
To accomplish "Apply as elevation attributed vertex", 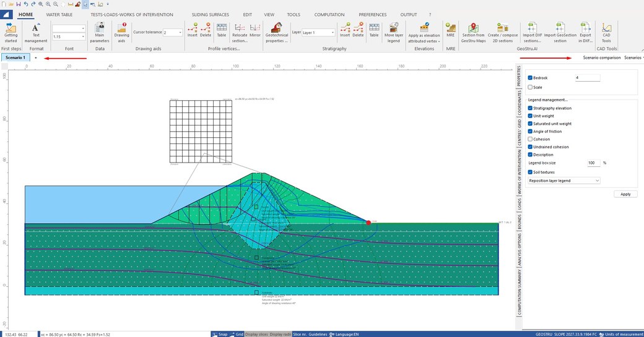I will pyautogui.click(x=424, y=33).
